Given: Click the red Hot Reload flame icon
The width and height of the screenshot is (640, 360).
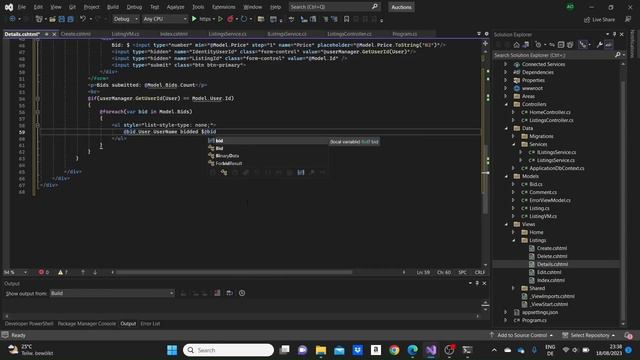Looking at the screenshot, I should click(x=230, y=19).
